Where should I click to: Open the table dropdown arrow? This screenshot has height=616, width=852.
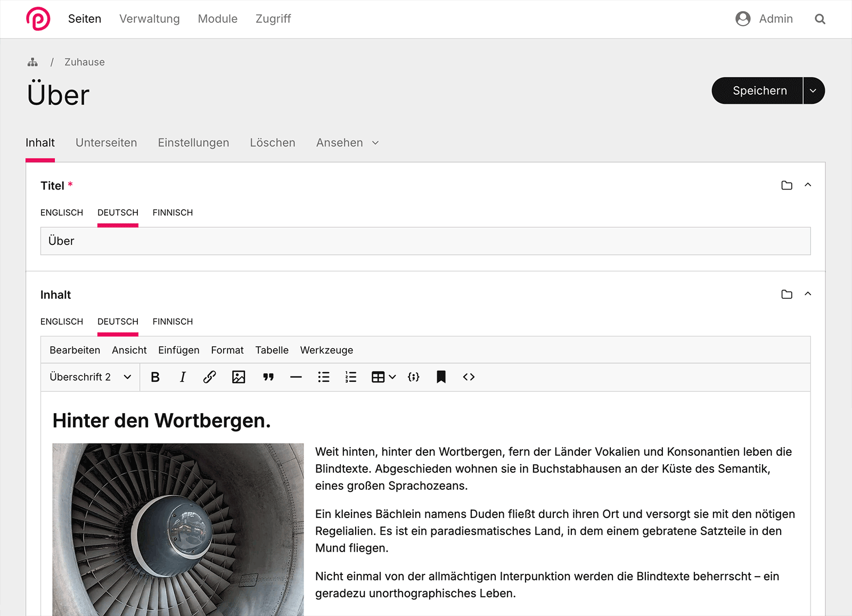392,377
